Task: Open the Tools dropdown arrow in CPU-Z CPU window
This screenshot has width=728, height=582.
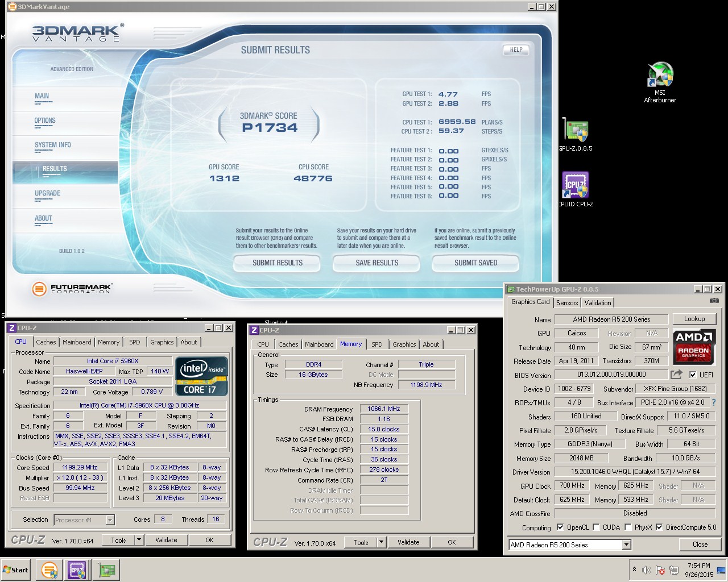Action: (139, 540)
